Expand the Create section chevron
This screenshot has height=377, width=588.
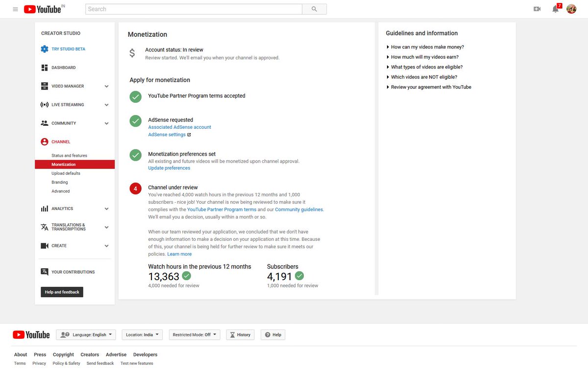tap(106, 246)
